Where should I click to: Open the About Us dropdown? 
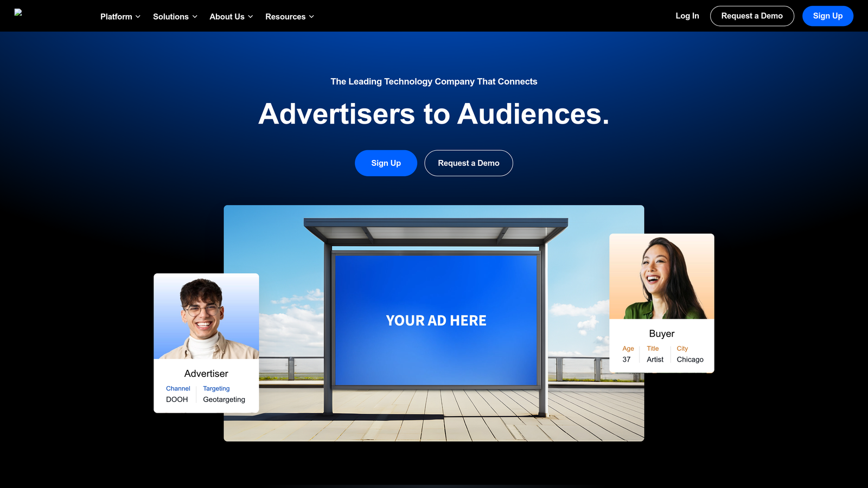(231, 16)
